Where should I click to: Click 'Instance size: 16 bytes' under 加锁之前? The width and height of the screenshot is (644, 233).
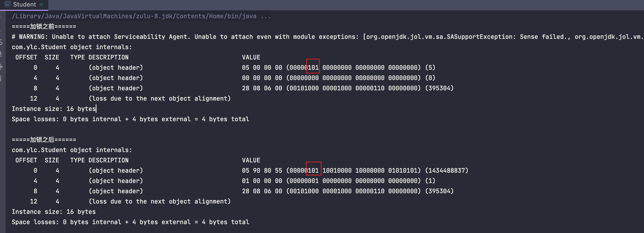coord(54,109)
